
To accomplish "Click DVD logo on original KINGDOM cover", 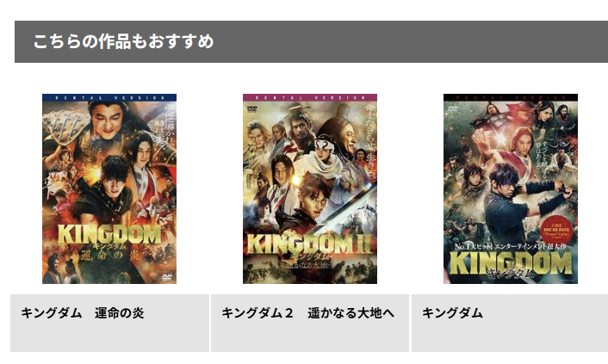I will coord(453,108).
